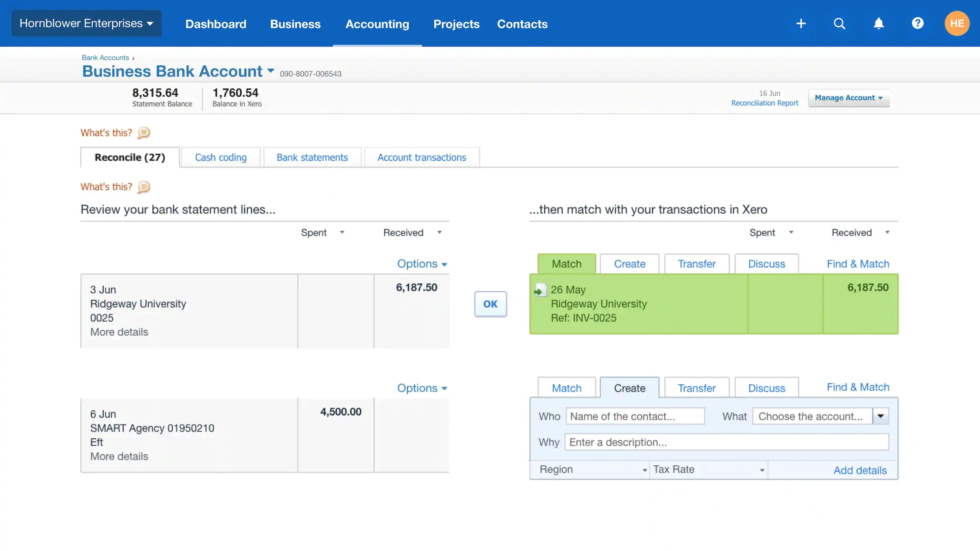Open the Reconciliation Report link
Viewport: 980px width, 551px height.
coord(765,103)
